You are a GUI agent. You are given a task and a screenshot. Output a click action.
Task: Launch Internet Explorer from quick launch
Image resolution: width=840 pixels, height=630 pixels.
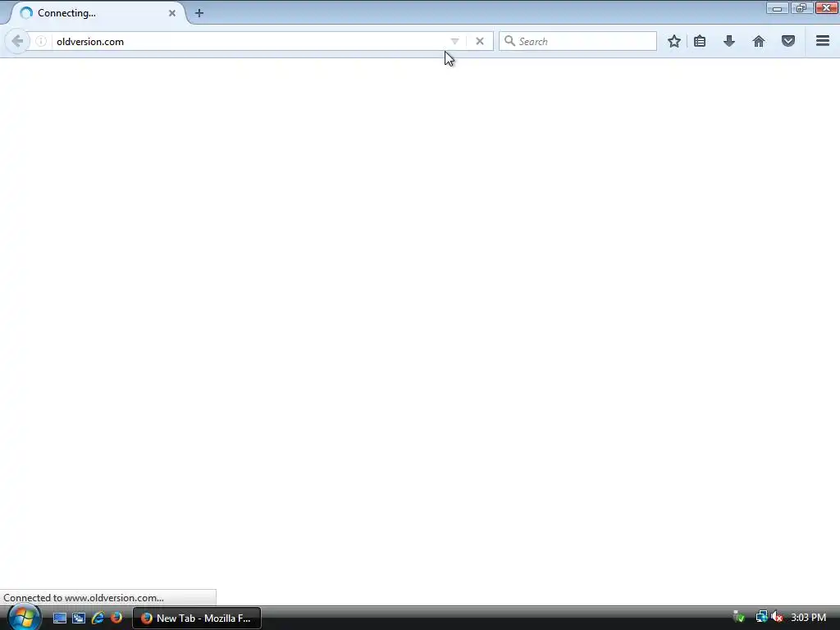point(98,618)
